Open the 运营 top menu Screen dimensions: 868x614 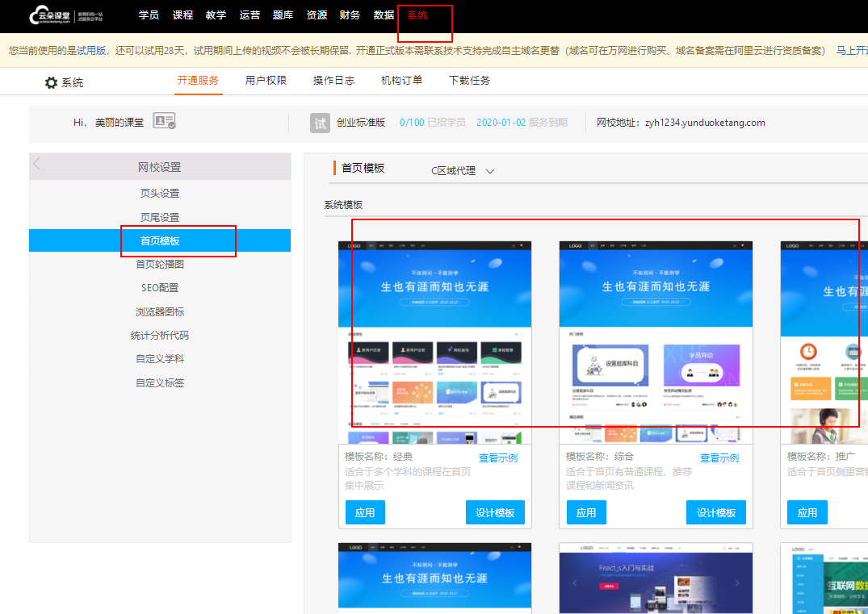tap(249, 15)
